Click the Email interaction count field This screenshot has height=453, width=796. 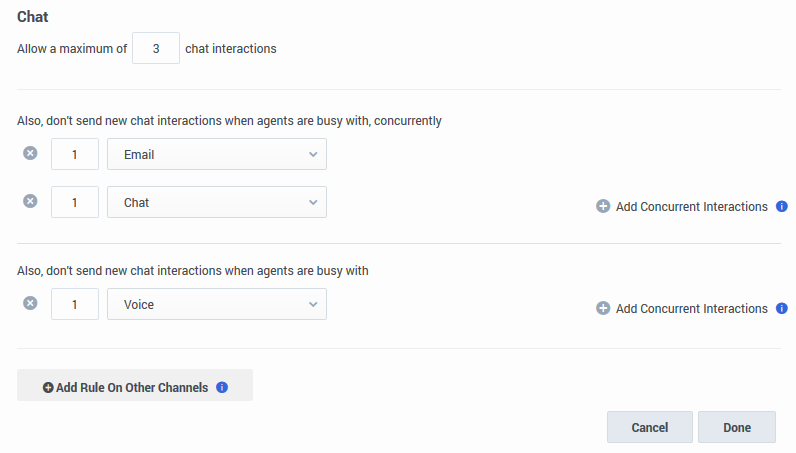pyautogui.click(x=75, y=154)
